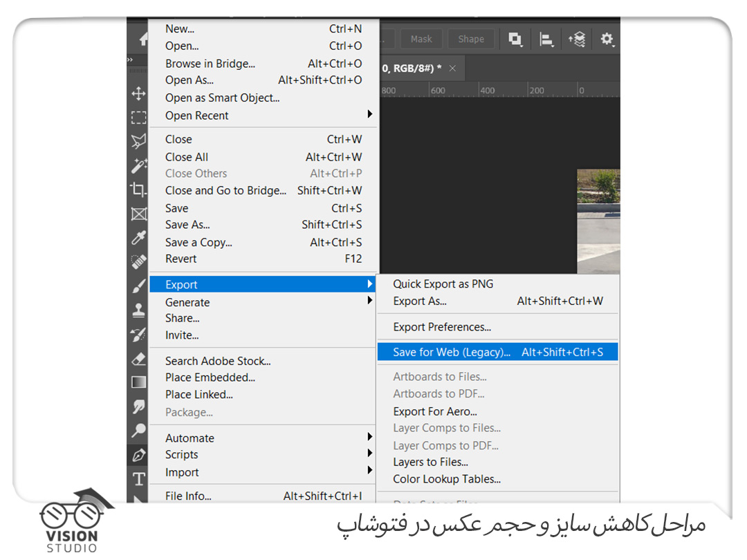Select Close and Go to Bridge...
This screenshot has width=747, height=560.
(264, 191)
